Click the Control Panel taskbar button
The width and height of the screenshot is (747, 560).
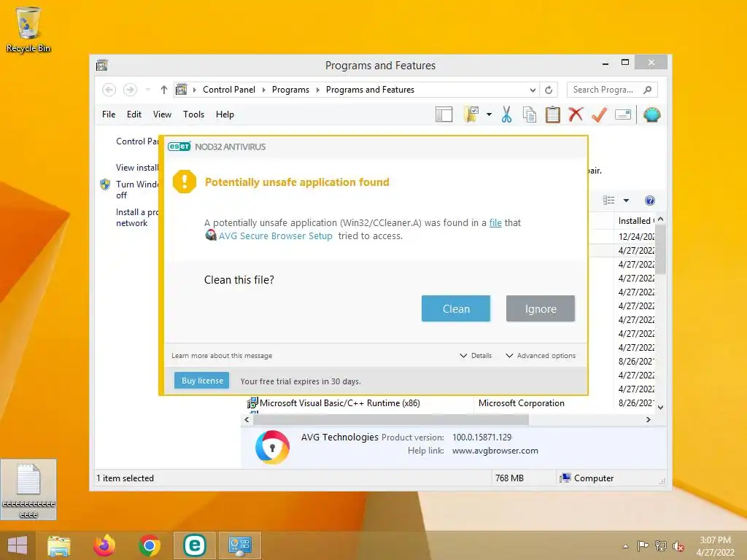click(239, 545)
